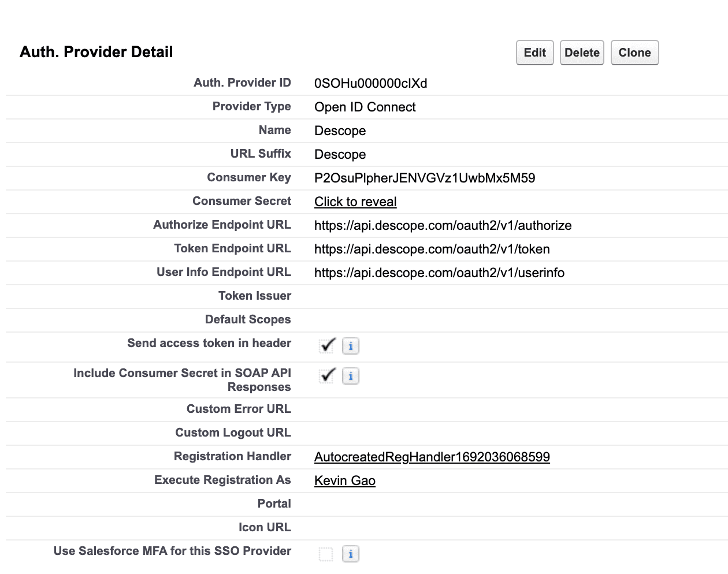Click info icon beside "Send access token in header"
The width and height of the screenshot is (728, 574).
tap(351, 345)
